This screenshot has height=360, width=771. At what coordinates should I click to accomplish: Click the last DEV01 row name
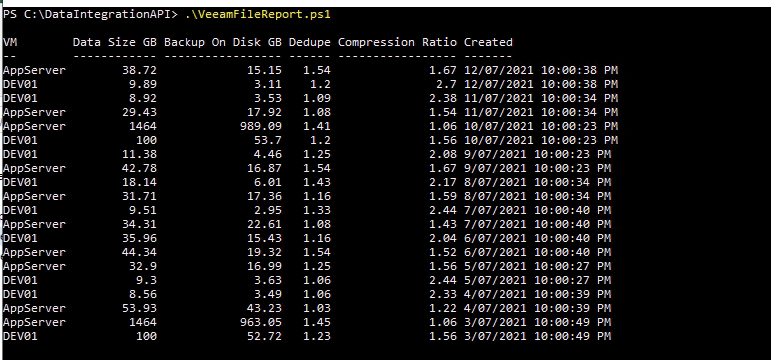point(20,336)
